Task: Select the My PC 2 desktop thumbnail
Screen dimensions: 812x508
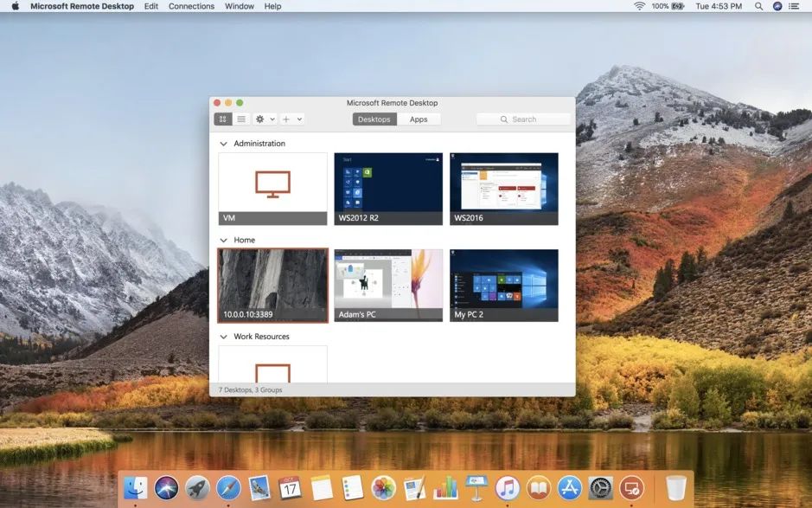Action: (504, 286)
